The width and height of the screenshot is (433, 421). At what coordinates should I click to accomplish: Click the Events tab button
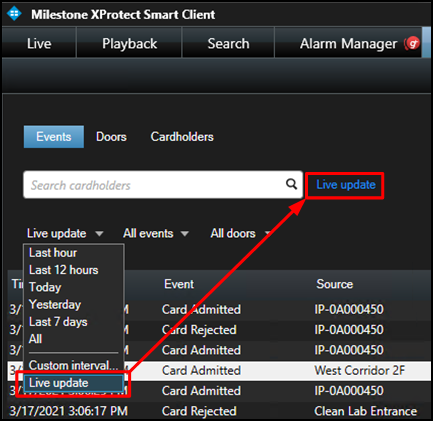[54, 137]
